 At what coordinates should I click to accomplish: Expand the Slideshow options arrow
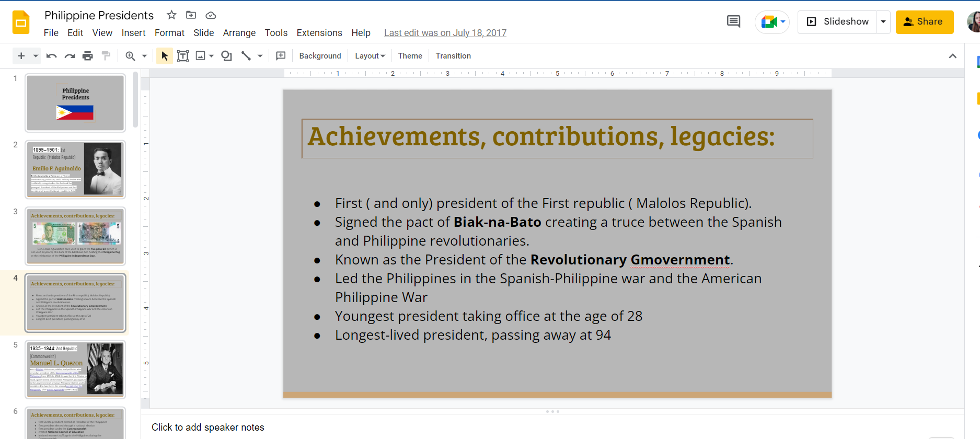pyautogui.click(x=883, y=22)
